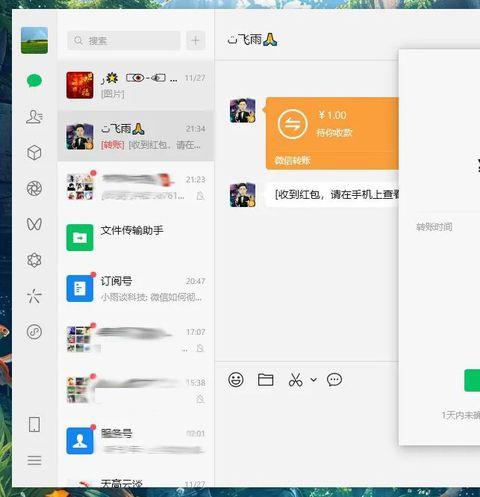Open chat history bubble icon

[x=334, y=380]
